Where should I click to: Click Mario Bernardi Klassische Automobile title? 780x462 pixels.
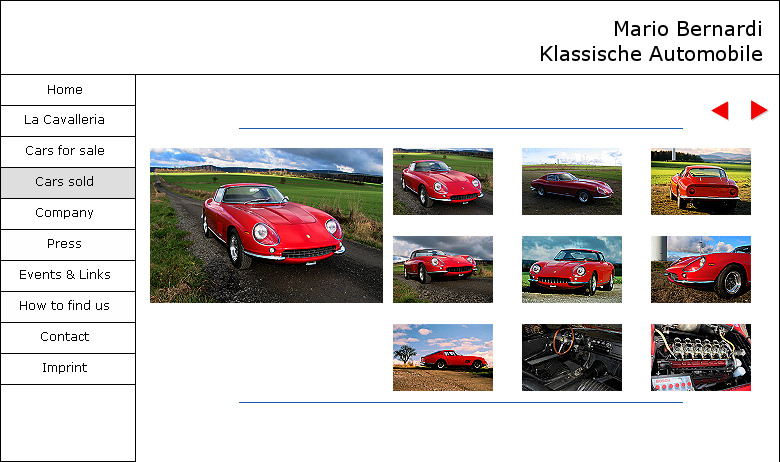(x=651, y=41)
